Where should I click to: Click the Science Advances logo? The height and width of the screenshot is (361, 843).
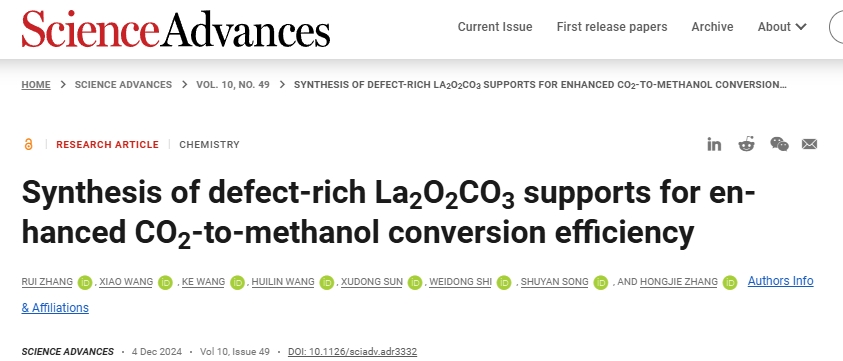click(x=176, y=28)
